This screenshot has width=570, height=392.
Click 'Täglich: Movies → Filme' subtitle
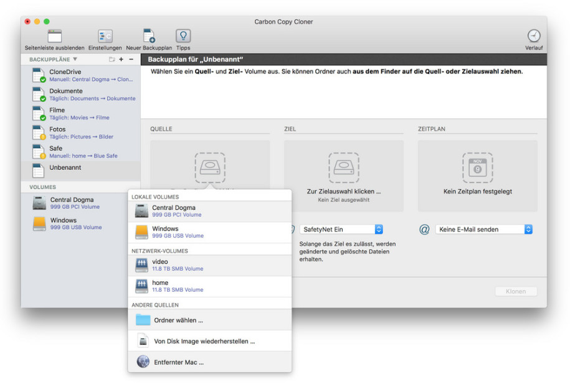point(79,118)
